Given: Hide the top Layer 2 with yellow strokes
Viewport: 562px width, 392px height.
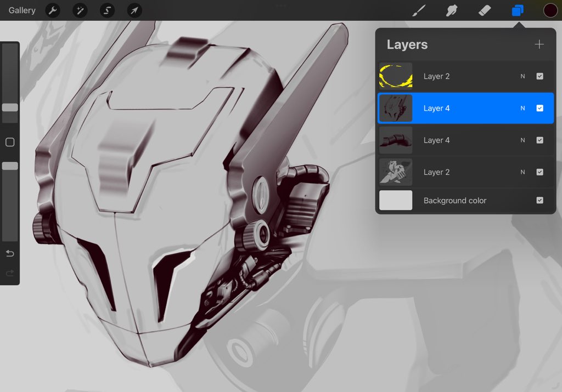Looking at the screenshot, I should [x=540, y=76].
